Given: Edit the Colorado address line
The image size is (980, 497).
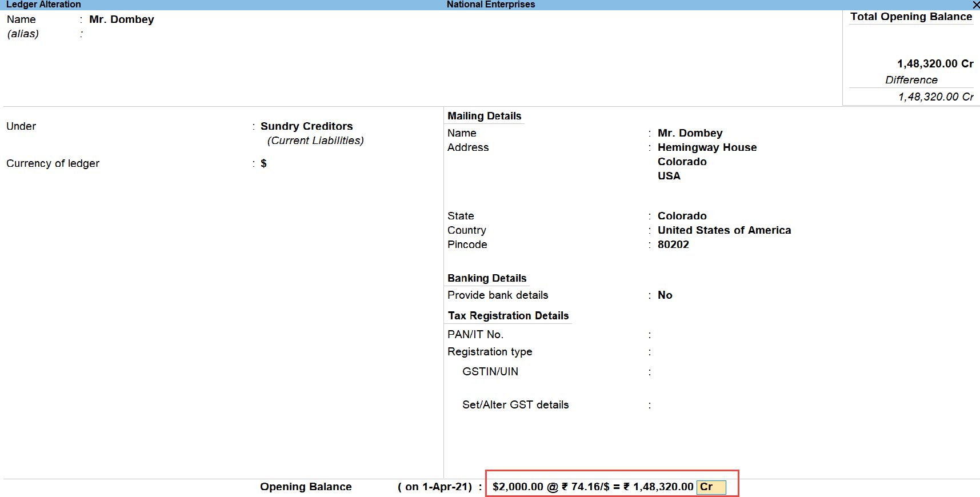Looking at the screenshot, I should coord(682,162).
